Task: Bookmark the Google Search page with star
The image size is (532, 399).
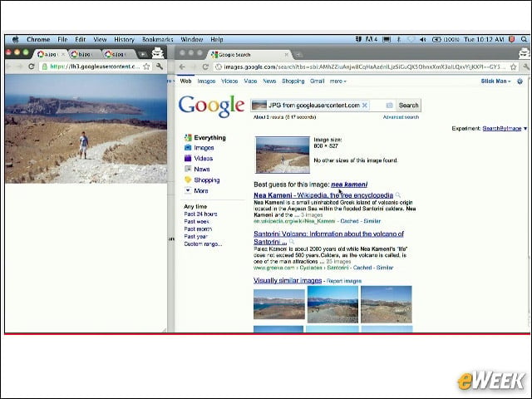Action: 514,66
